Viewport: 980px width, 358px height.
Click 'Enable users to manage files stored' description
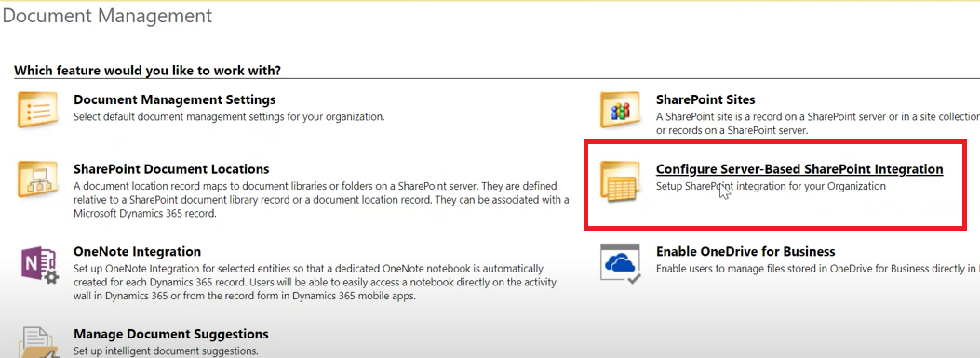pyautogui.click(x=817, y=269)
